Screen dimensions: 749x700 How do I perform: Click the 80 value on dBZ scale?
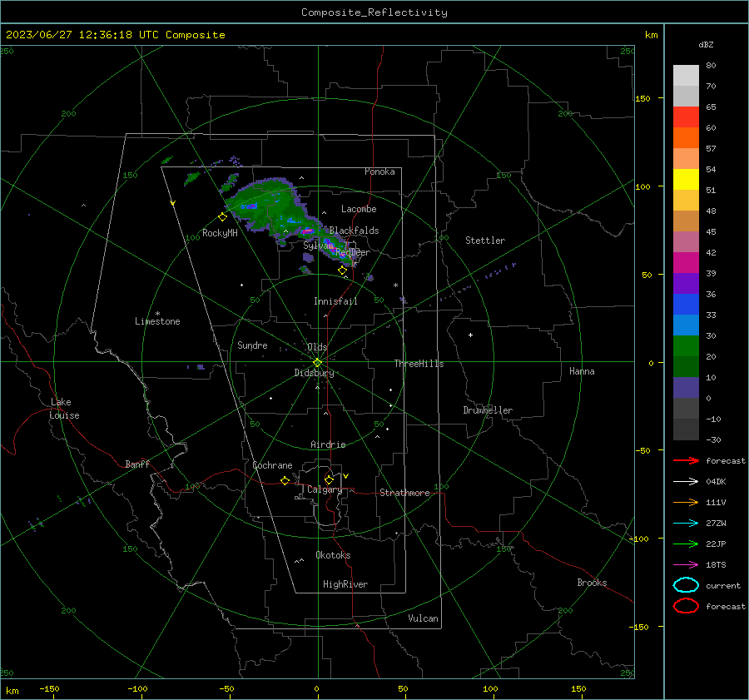click(x=711, y=65)
